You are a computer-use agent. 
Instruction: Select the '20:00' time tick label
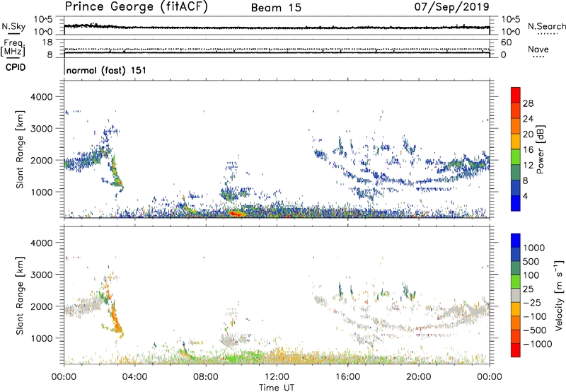pyautogui.click(x=419, y=377)
